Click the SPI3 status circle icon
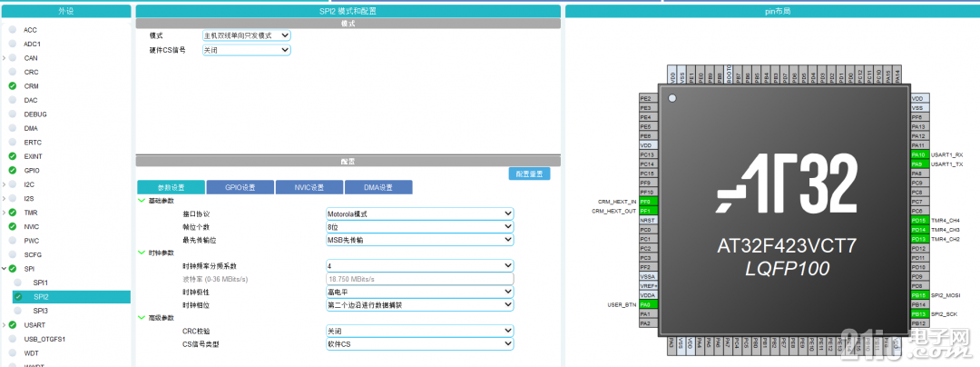The image size is (980, 367). click(18, 311)
